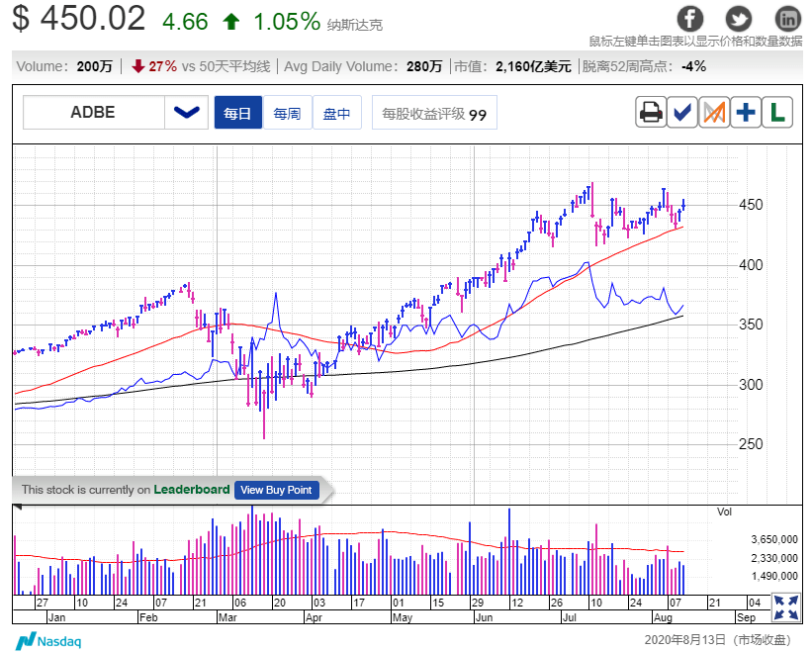Image resolution: width=812 pixels, height=652 pixels.
Task: Open the MarketSmith orange M icon
Action: (714, 112)
